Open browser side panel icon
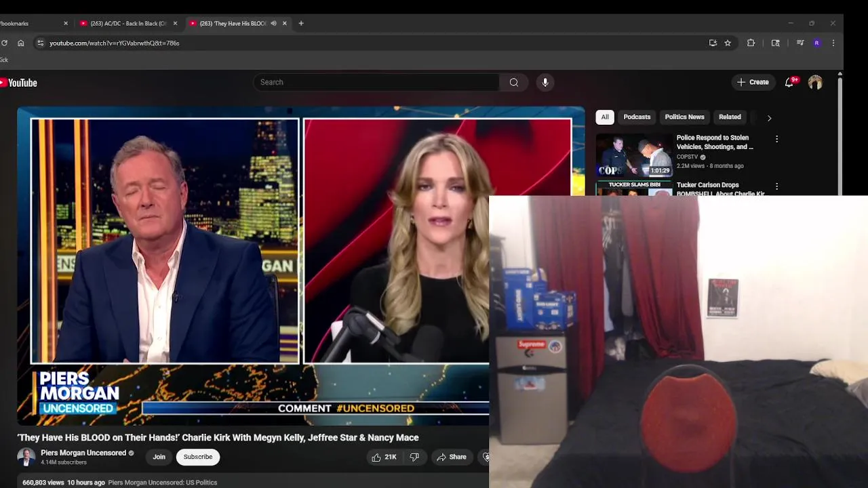Screen dimensions: 868x488 tap(776, 43)
